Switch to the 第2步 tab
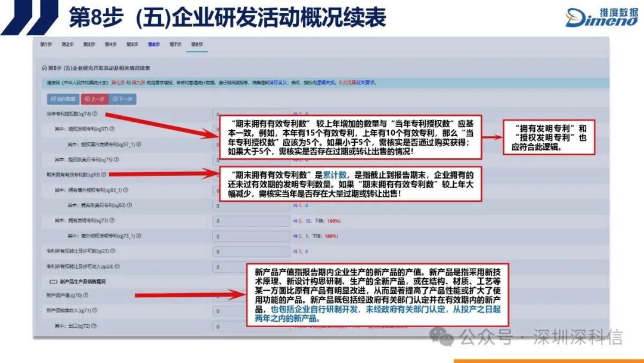644x363 pixels. [68, 44]
